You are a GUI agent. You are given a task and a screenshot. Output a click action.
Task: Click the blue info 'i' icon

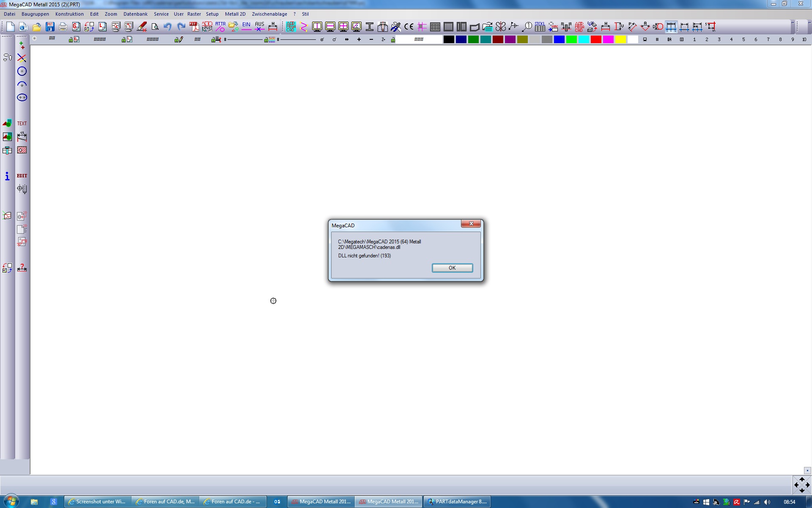tap(7, 176)
